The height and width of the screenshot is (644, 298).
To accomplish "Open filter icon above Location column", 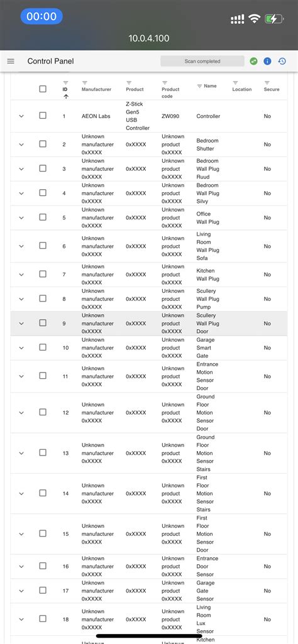I will tap(235, 82).
